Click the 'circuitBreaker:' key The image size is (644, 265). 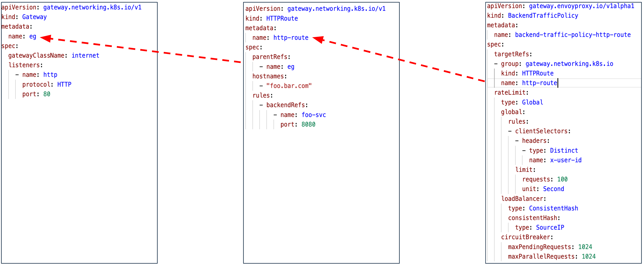[x=527, y=237]
